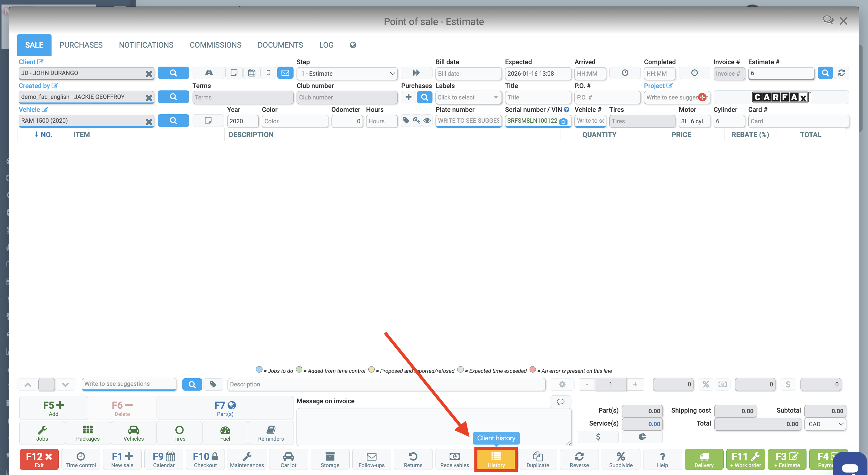Screen dimensions: 868x475
Task: Toggle the eye visibility icon beside Hours
Action: tap(427, 121)
